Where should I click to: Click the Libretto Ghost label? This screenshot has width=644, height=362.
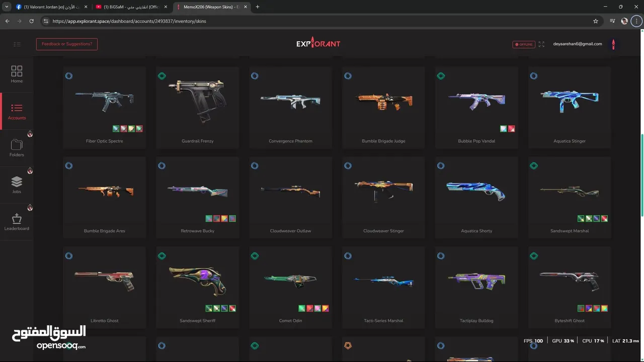coord(105,320)
